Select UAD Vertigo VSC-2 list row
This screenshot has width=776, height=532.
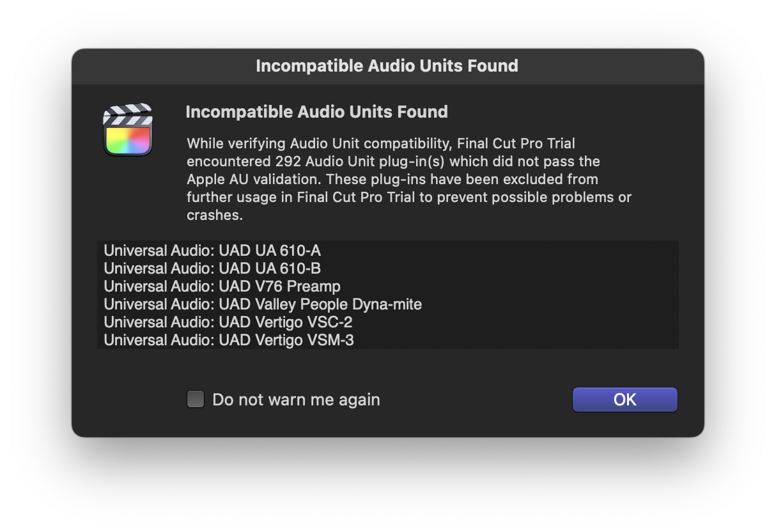[228, 322]
